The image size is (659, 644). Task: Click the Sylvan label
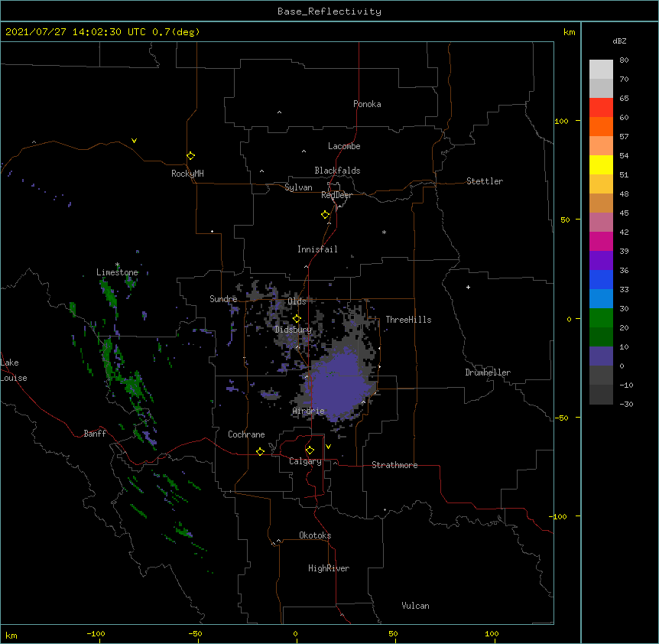[298, 187]
